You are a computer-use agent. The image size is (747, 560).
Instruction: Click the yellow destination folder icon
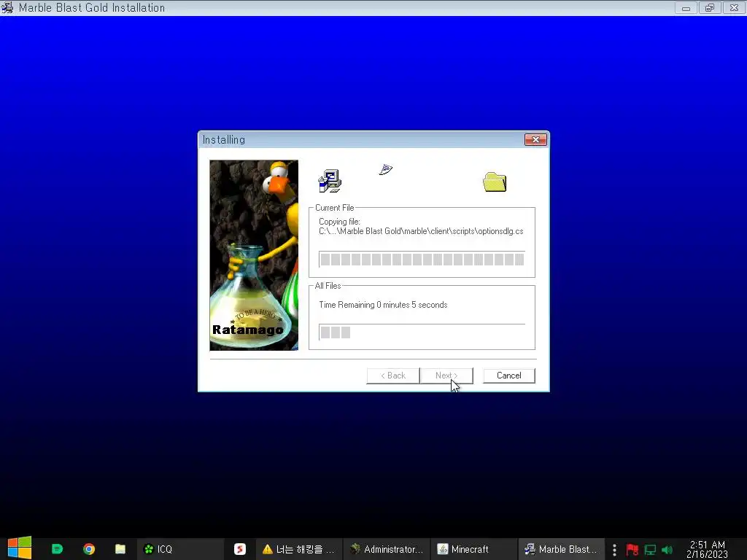[495, 182]
